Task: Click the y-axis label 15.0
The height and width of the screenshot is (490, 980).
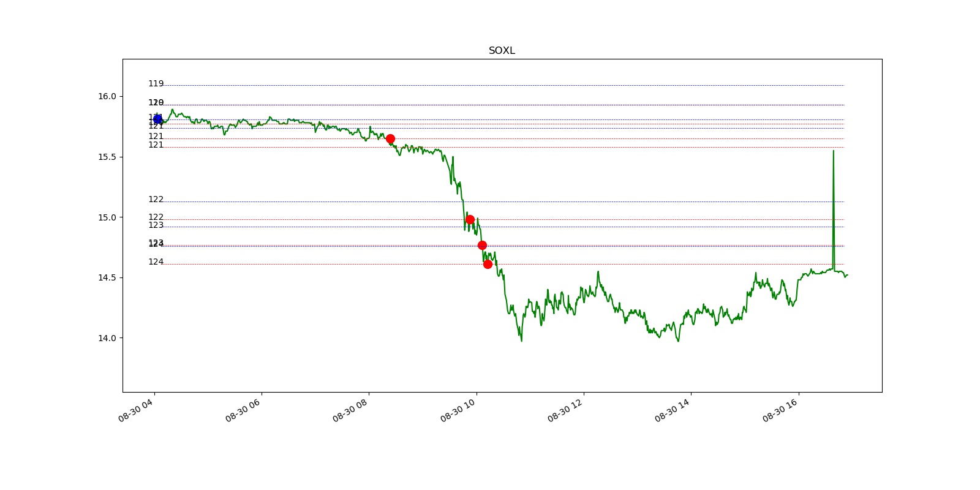Action: [x=107, y=217]
